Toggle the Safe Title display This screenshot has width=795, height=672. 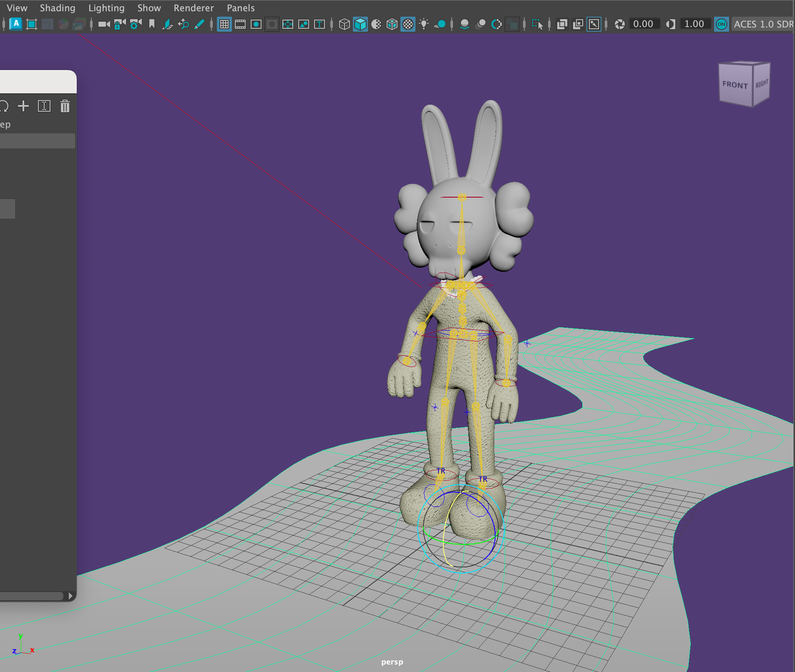click(x=320, y=24)
